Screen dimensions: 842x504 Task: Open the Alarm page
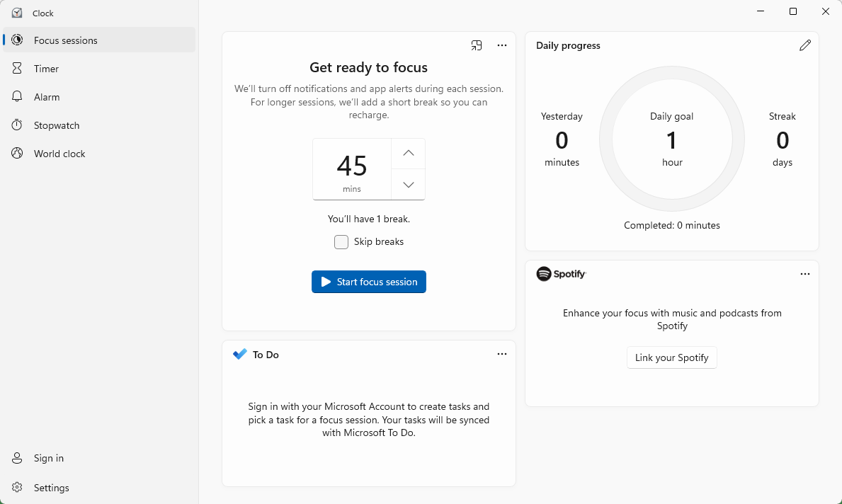[x=47, y=97]
